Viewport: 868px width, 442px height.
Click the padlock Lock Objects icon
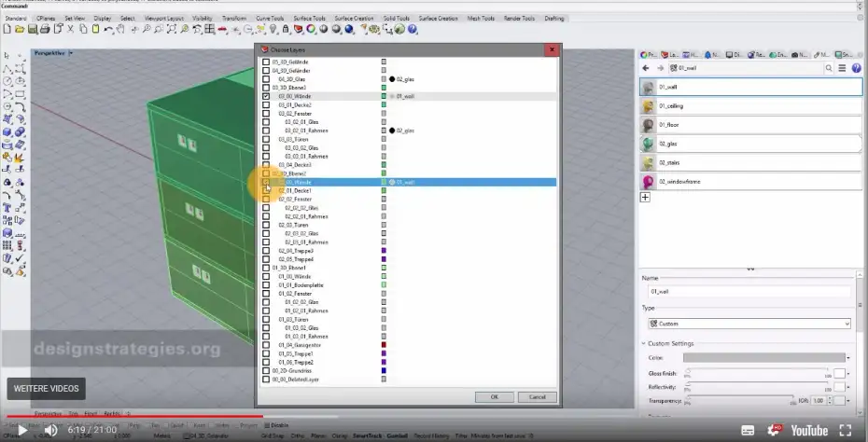click(x=286, y=29)
